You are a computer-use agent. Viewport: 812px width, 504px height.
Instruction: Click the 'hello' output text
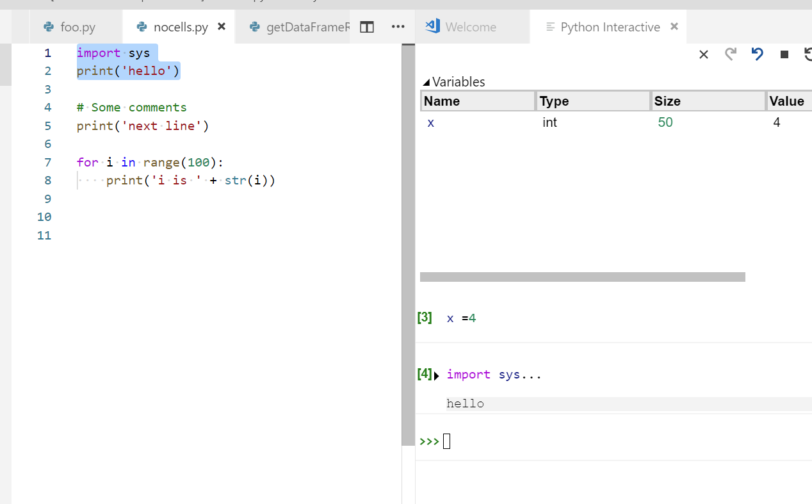pyautogui.click(x=466, y=403)
